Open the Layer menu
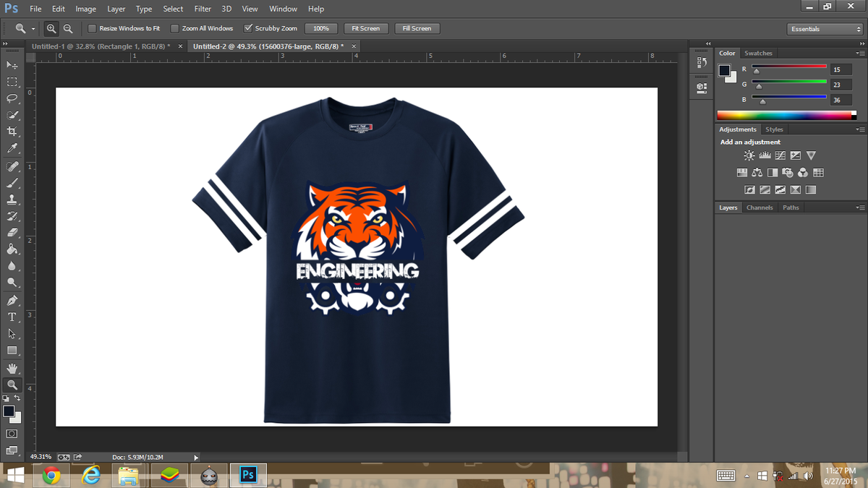The width and height of the screenshot is (868, 488). tap(116, 9)
